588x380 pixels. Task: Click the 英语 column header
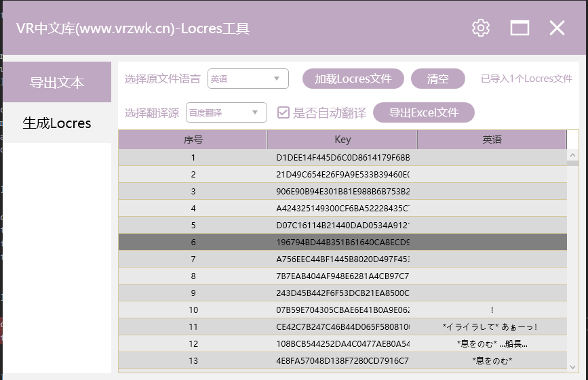(x=492, y=140)
